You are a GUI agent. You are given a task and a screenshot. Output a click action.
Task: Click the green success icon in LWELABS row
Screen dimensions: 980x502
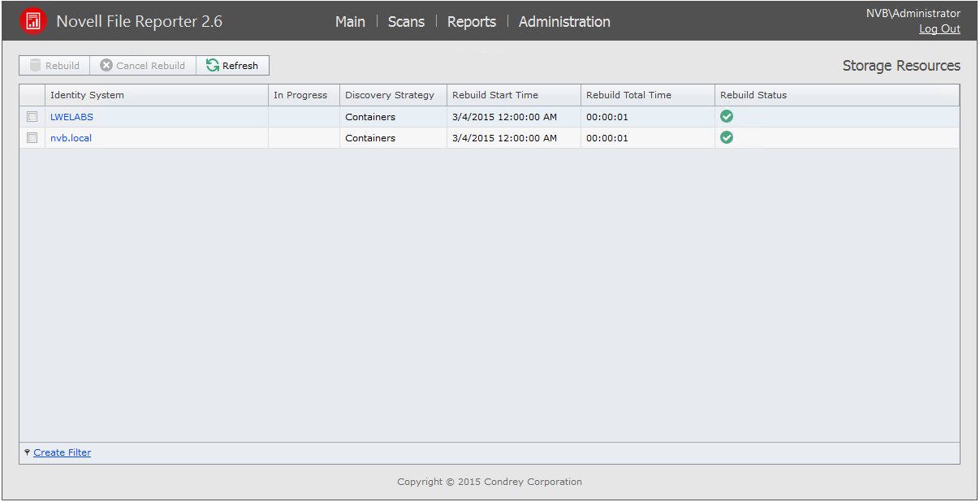coord(727,116)
